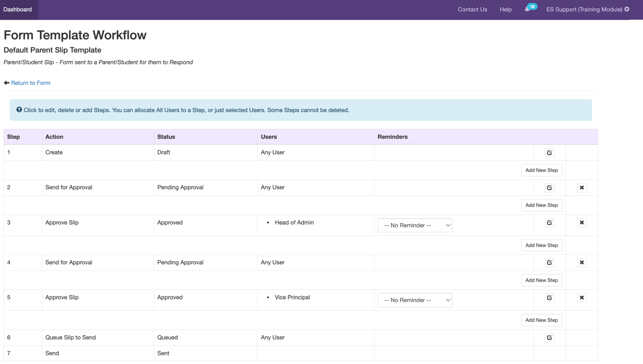This screenshot has height=364, width=643.
Task: Open the No Reminder dropdown for step 5
Action: (415, 300)
